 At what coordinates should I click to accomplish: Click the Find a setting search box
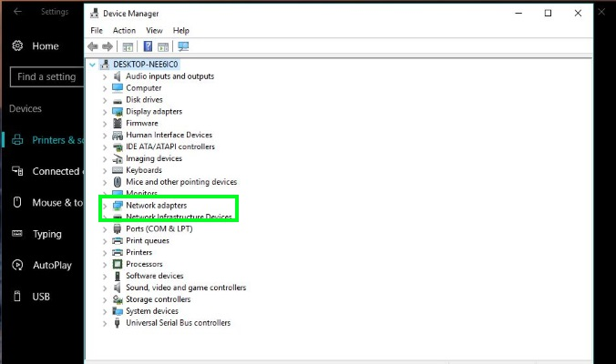47,76
